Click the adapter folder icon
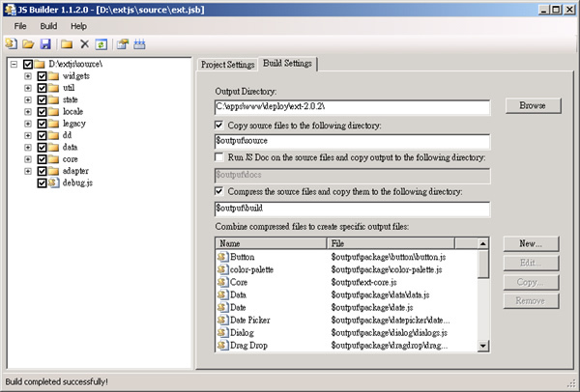 click(53, 171)
